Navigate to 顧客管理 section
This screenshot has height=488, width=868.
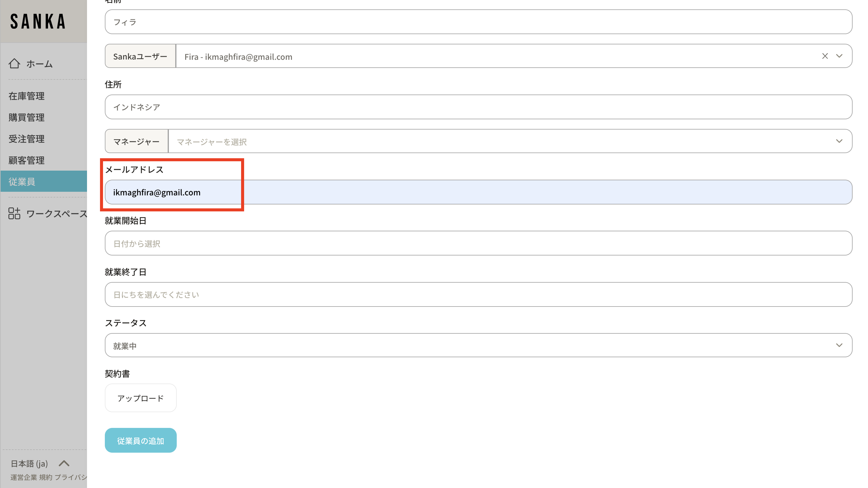(x=27, y=160)
